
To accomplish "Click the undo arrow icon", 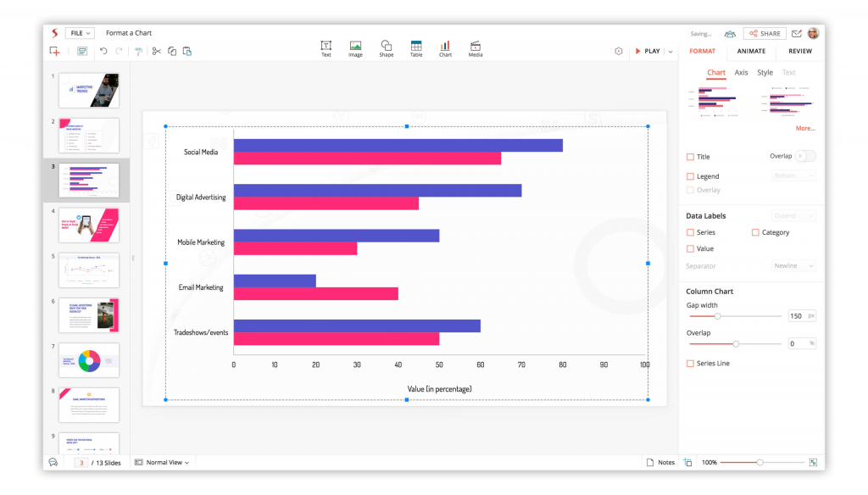I will (x=103, y=51).
